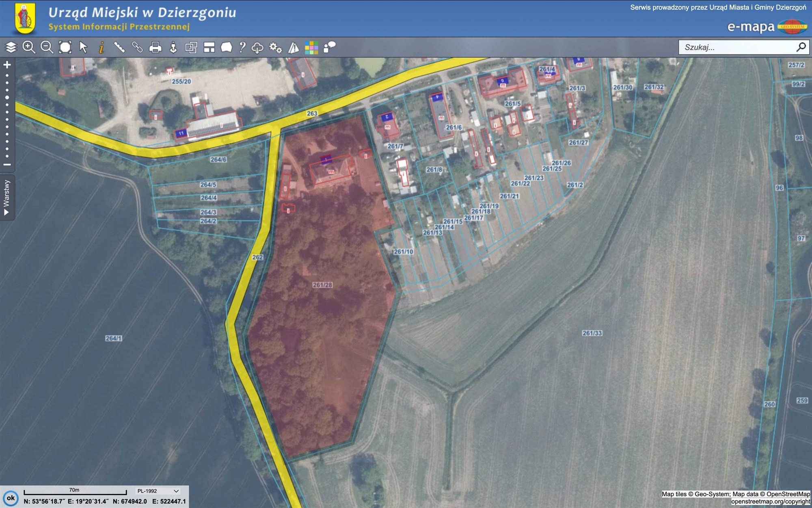Screen dimensions: 812x508
Task: Activate the orange info identify tool
Action: (101, 48)
